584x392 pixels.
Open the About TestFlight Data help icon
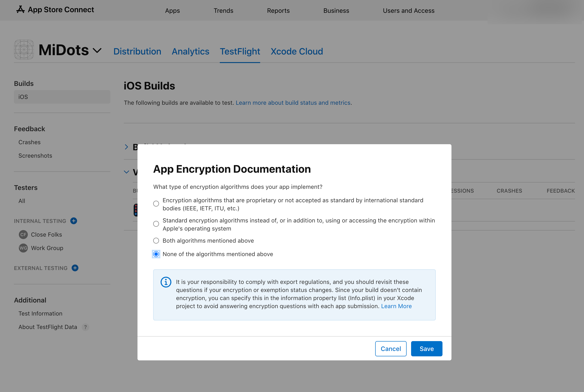pyautogui.click(x=85, y=327)
